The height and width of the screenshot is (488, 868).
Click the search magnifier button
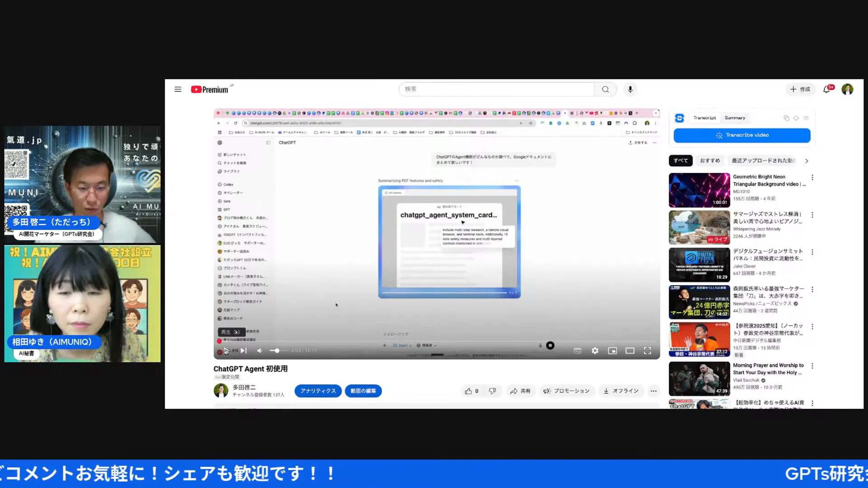(x=605, y=89)
